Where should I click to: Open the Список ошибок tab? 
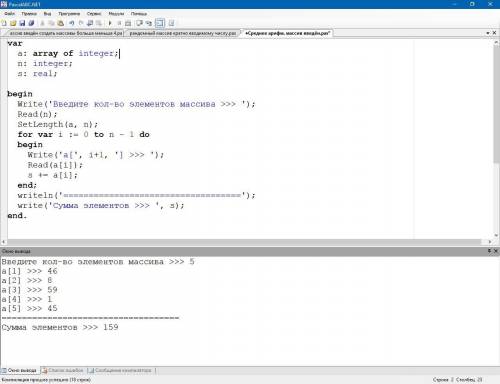[x=63, y=370]
